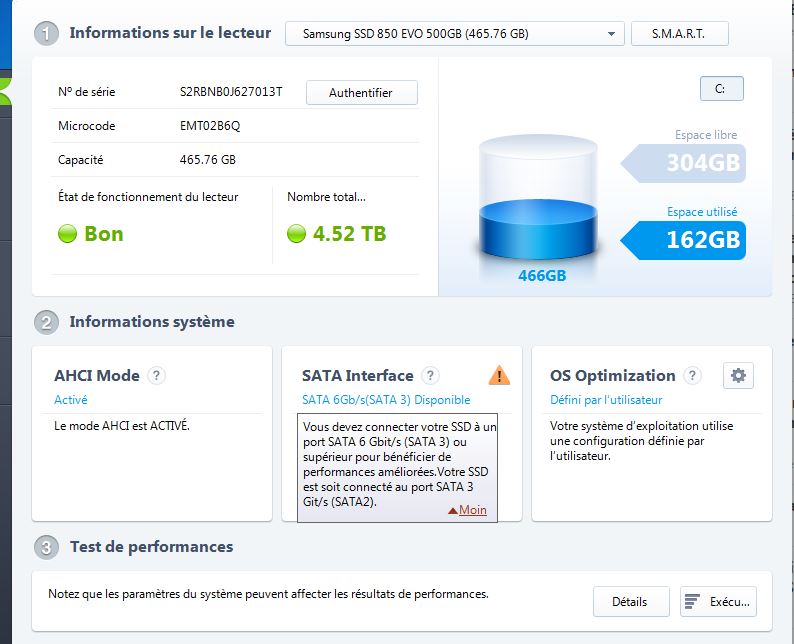
Task: Click green indicator beside 4.52 TB
Action: click(296, 234)
